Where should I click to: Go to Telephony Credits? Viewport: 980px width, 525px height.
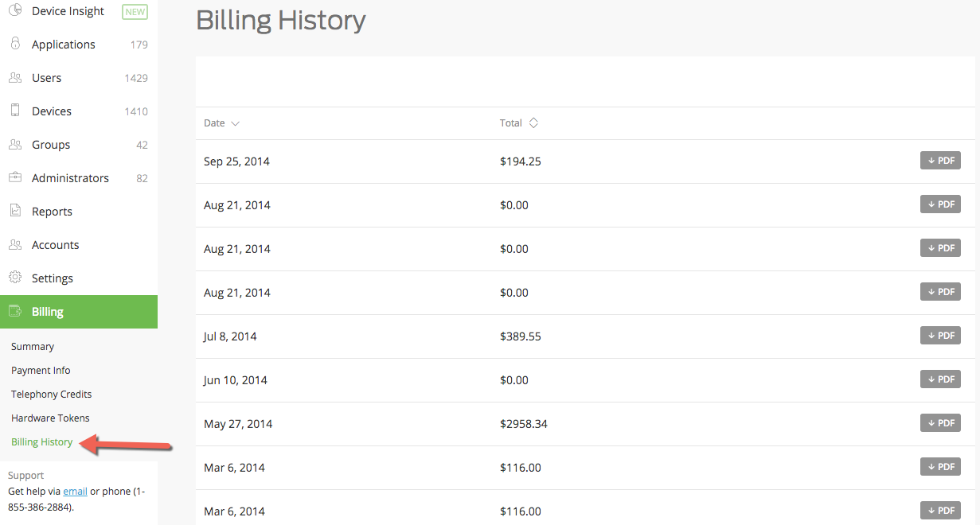pyautogui.click(x=51, y=394)
